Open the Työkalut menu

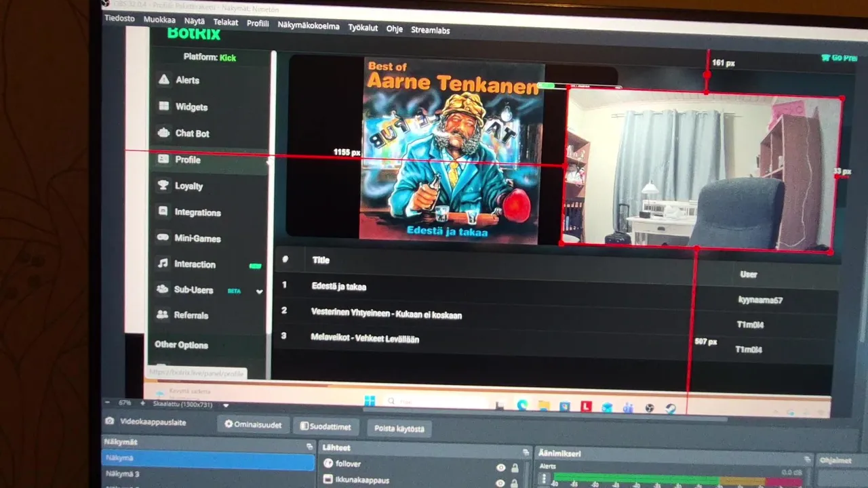(x=363, y=28)
